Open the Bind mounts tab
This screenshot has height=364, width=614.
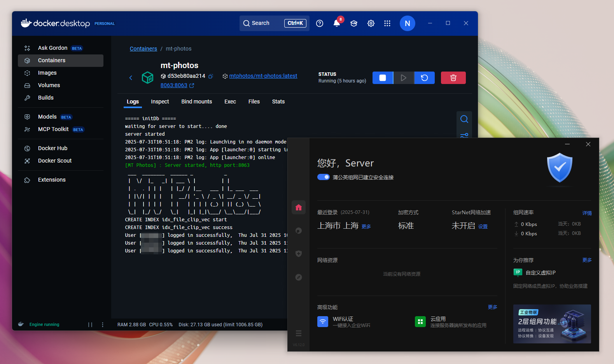(x=196, y=101)
